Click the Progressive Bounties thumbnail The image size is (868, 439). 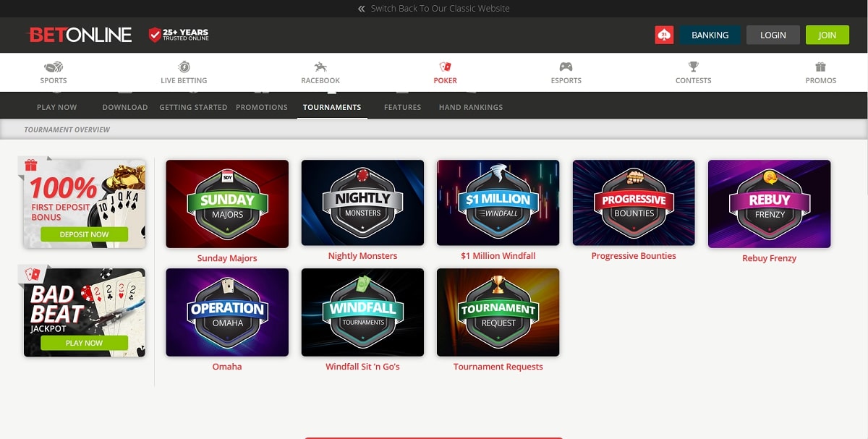[634, 203]
